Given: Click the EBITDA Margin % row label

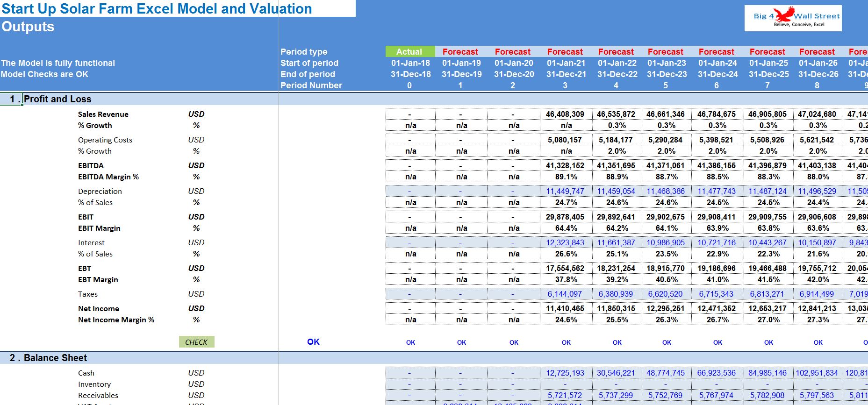Looking at the screenshot, I should point(108,177).
